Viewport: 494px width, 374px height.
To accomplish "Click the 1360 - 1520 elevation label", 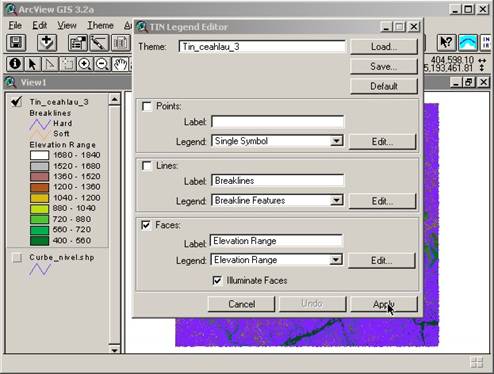I will point(77,176).
